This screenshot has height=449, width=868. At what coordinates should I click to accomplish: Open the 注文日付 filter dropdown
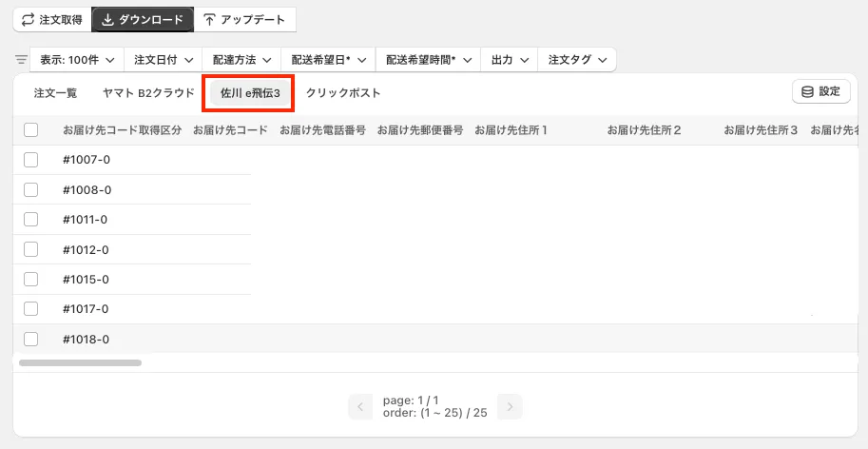[x=164, y=59]
